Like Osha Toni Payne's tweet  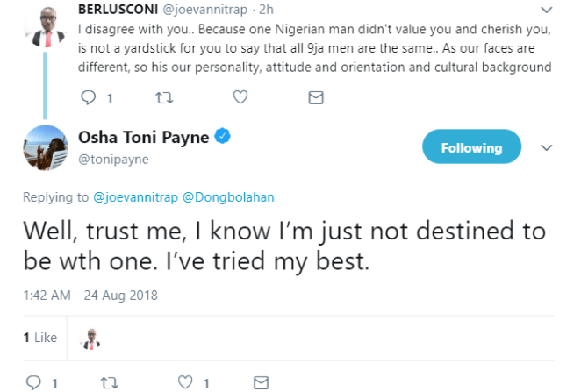(185, 382)
